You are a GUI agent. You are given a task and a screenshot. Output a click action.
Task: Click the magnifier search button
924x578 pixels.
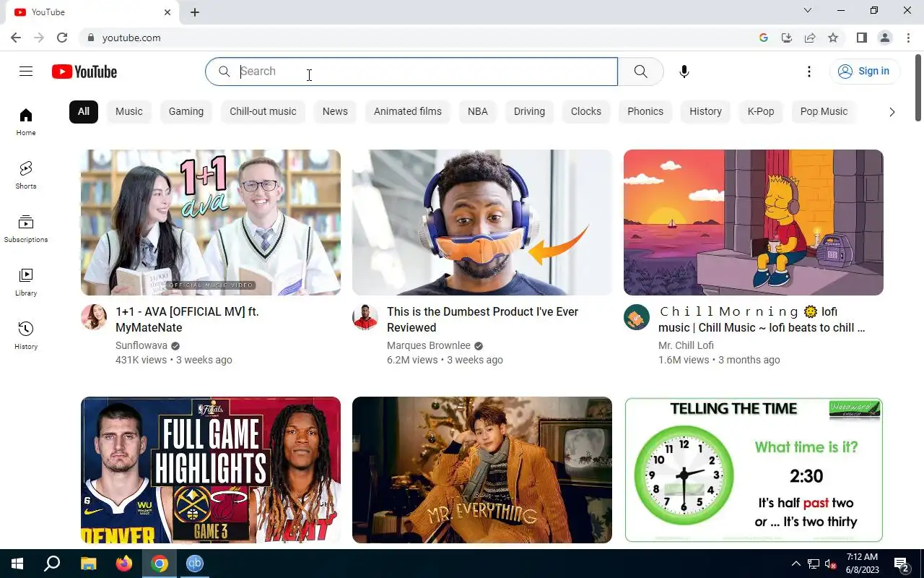pos(640,72)
